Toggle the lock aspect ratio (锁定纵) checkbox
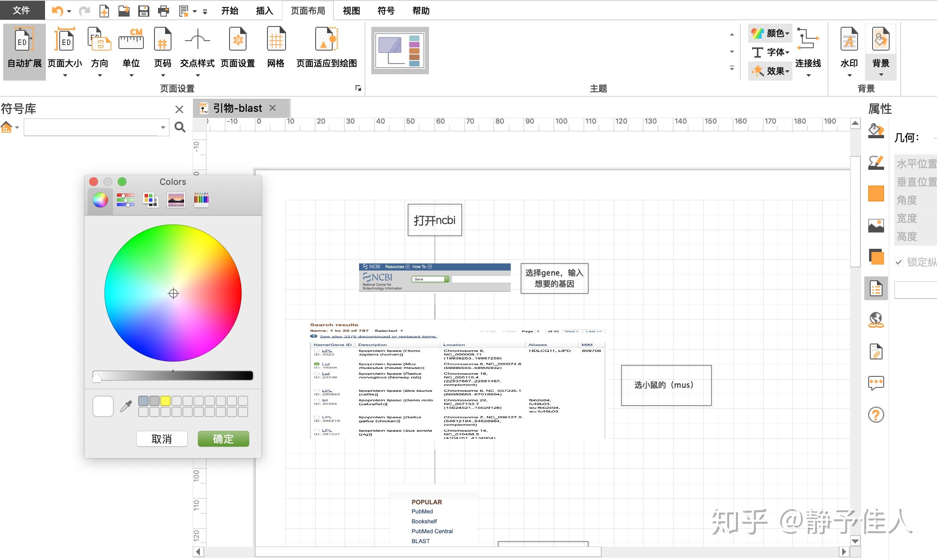The width and height of the screenshot is (937, 560). pos(899,262)
